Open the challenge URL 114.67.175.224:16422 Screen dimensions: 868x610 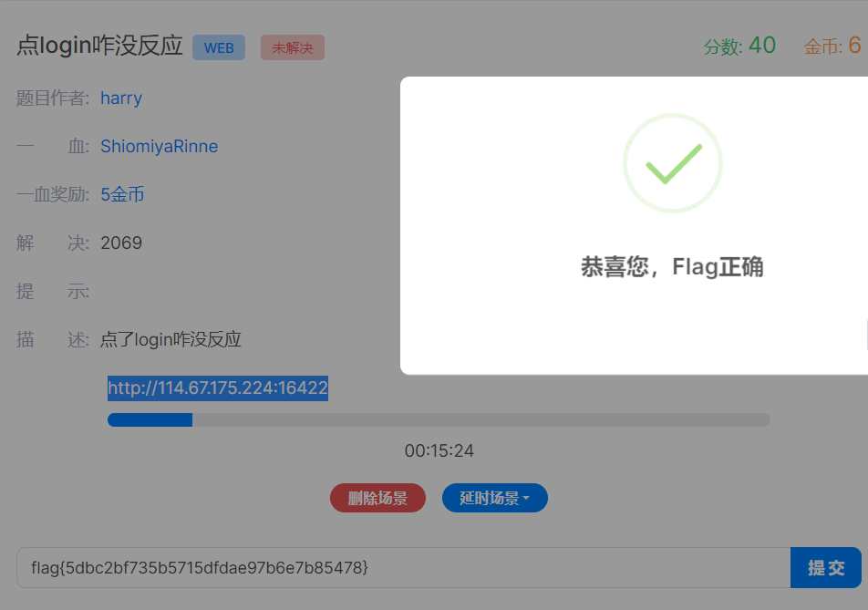point(218,388)
